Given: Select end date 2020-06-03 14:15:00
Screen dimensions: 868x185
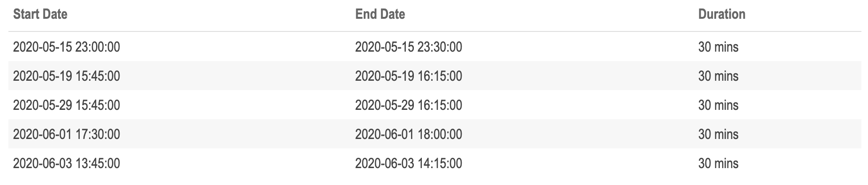Looking at the screenshot, I should pos(409,163).
